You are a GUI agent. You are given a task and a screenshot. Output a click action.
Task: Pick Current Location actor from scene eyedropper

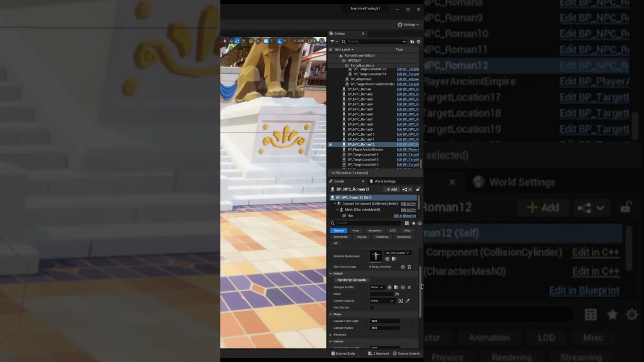[408, 301]
